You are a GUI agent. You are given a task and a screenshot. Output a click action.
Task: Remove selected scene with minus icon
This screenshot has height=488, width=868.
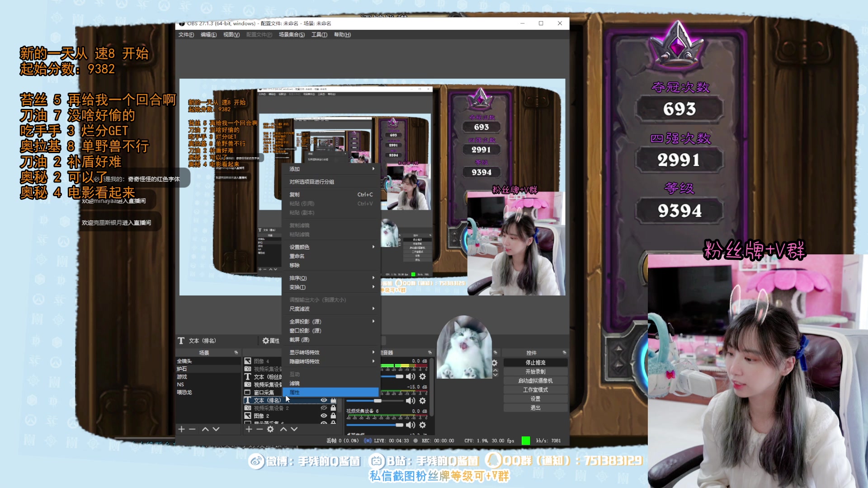coord(192,429)
